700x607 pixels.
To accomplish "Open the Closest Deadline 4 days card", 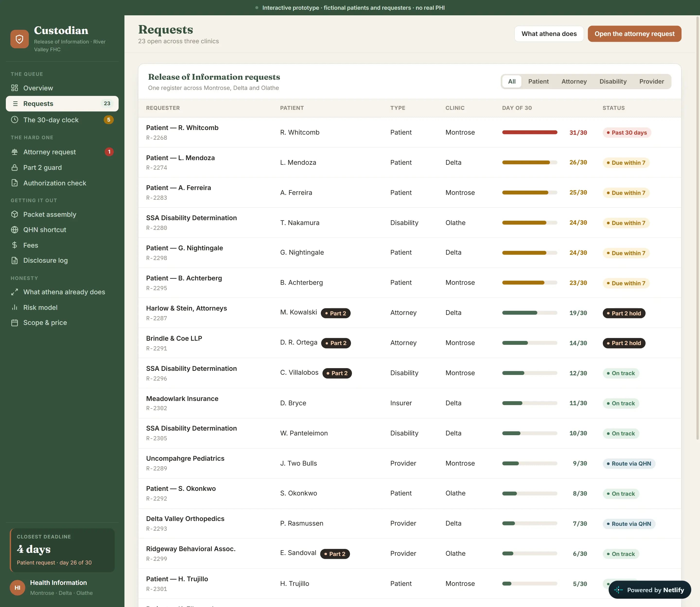I will 62,550.
